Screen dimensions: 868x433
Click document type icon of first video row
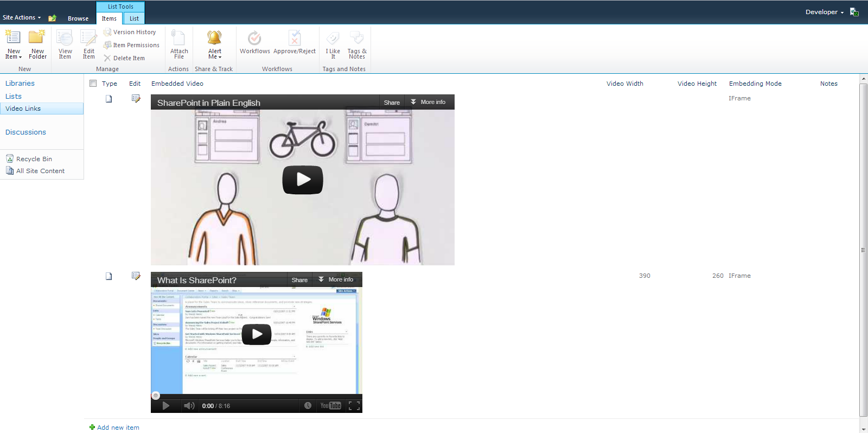[x=108, y=99]
